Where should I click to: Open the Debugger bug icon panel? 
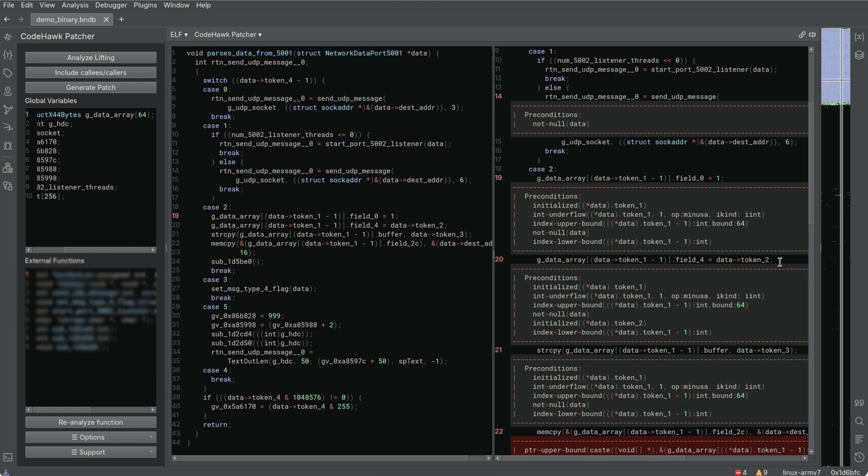pyautogui.click(x=8, y=146)
